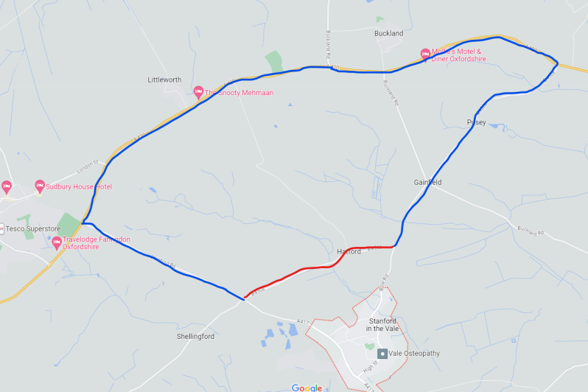Select Stanford in the Vale label
Viewport: 588px width, 392px height.
[382, 324]
